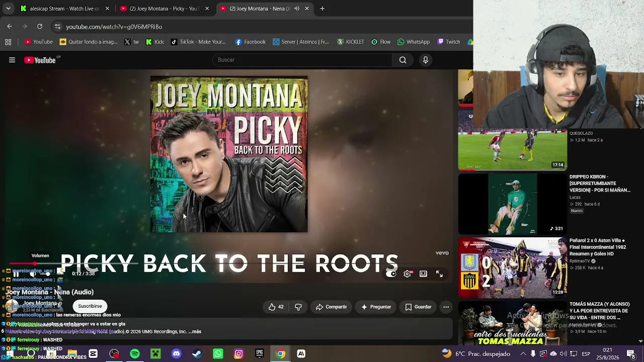The height and width of the screenshot is (362, 644).
Task: Mute the audio on the Nena tab
Action: (x=296, y=9)
